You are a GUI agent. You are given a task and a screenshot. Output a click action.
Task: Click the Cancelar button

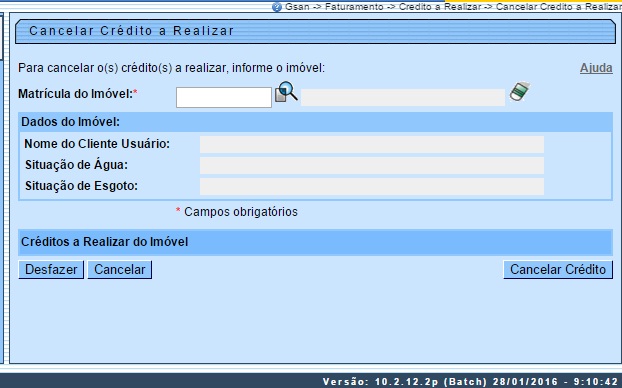point(120,269)
